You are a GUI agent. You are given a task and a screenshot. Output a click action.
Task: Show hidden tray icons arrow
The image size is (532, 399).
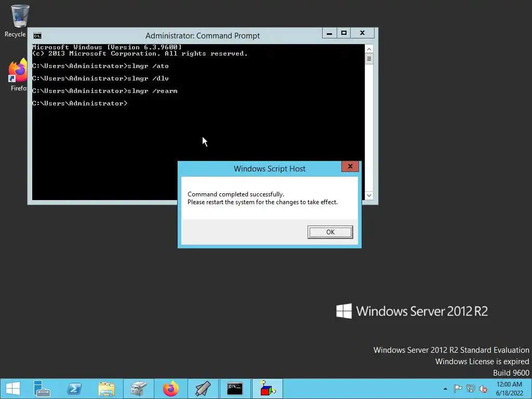pyautogui.click(x=445, y=389)
